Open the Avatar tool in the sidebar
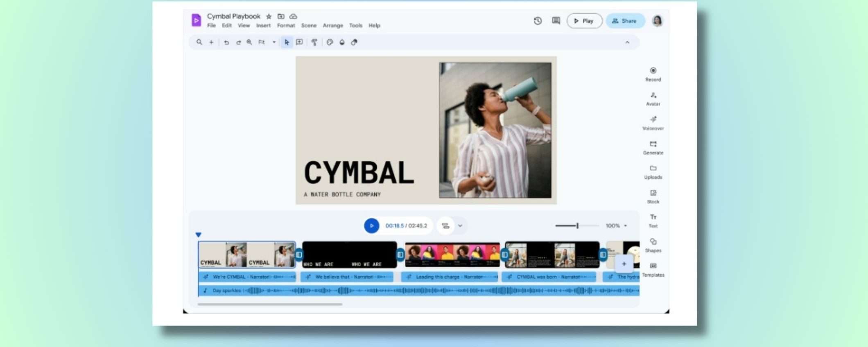The height and width of the screenshot is (347, 868). [653, 99]
